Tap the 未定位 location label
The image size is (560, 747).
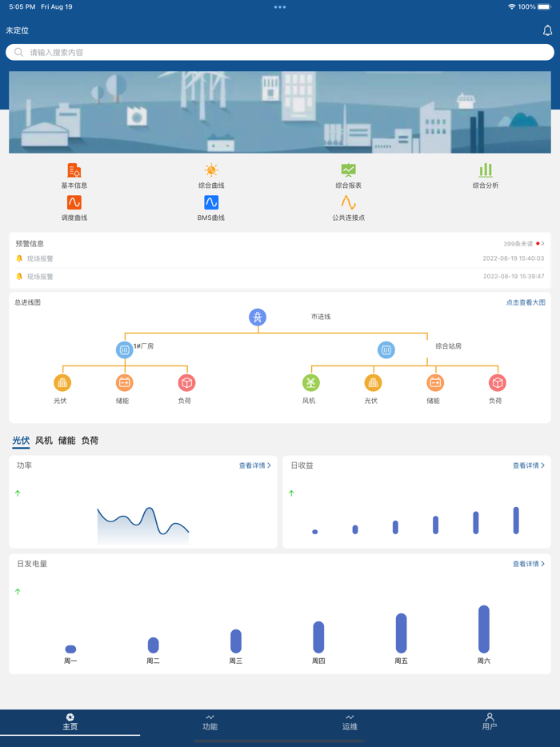click(x=17, y=30)
